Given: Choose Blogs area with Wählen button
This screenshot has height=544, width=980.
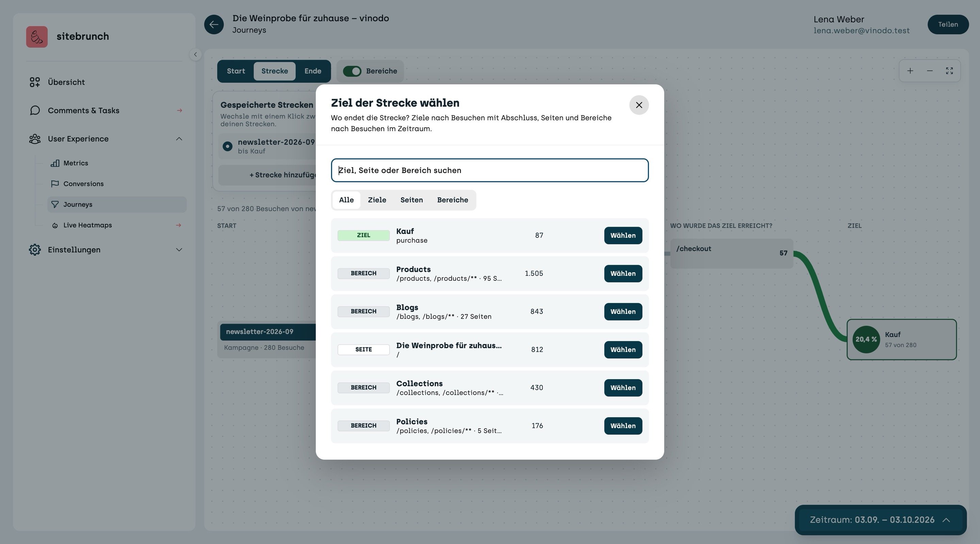Looking at the screenshot, I should coord(623,311).
